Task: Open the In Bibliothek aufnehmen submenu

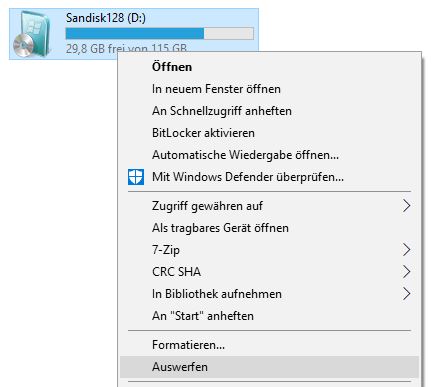Action: 269,294
